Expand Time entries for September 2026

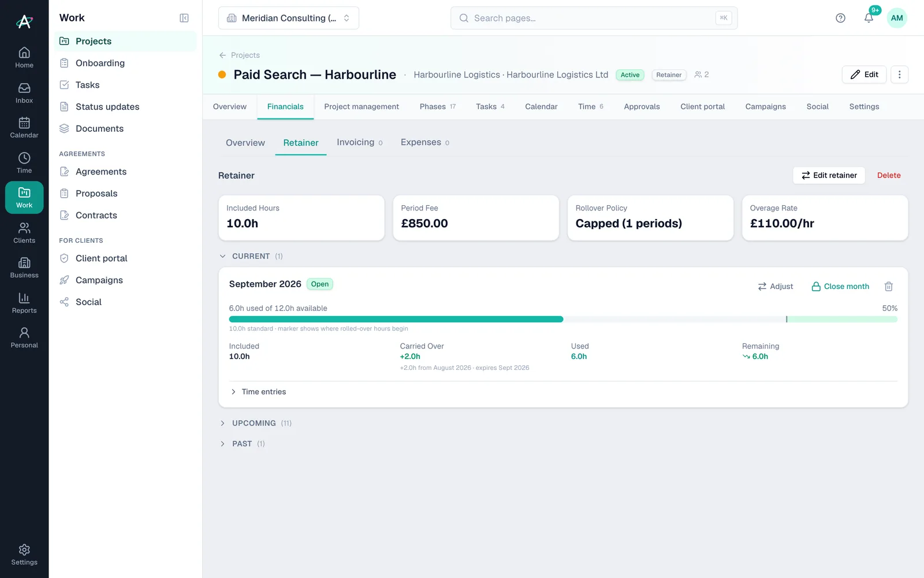pos(258,392)
